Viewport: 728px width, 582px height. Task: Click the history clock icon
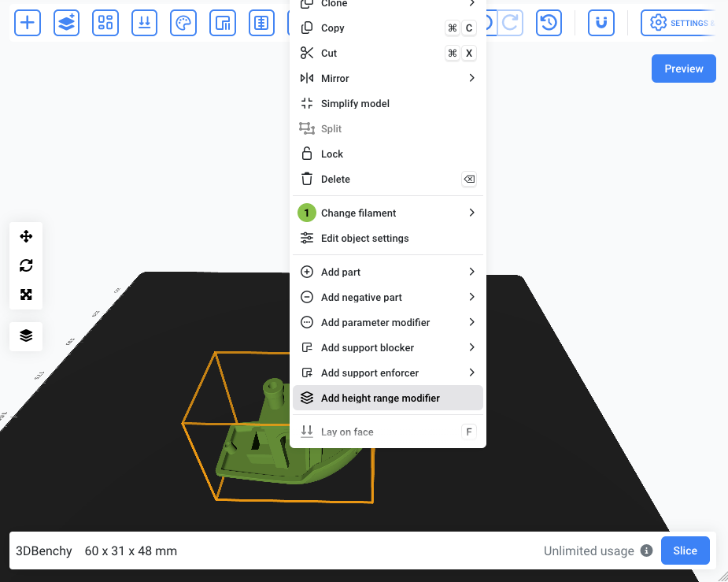[x=549, y=23]
